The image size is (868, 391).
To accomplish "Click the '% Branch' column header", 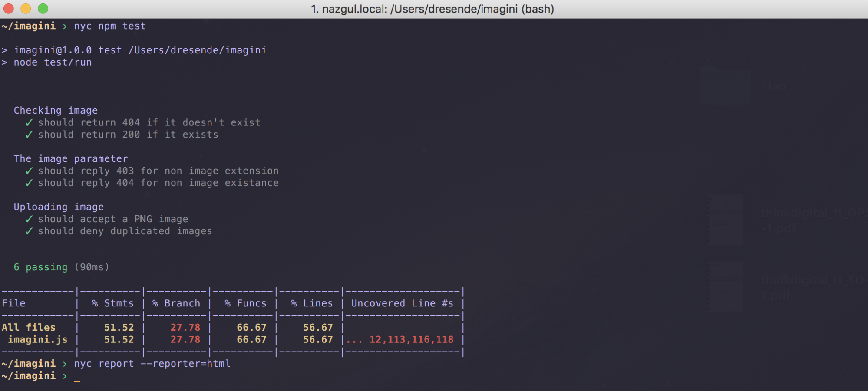I will [176, 303].
